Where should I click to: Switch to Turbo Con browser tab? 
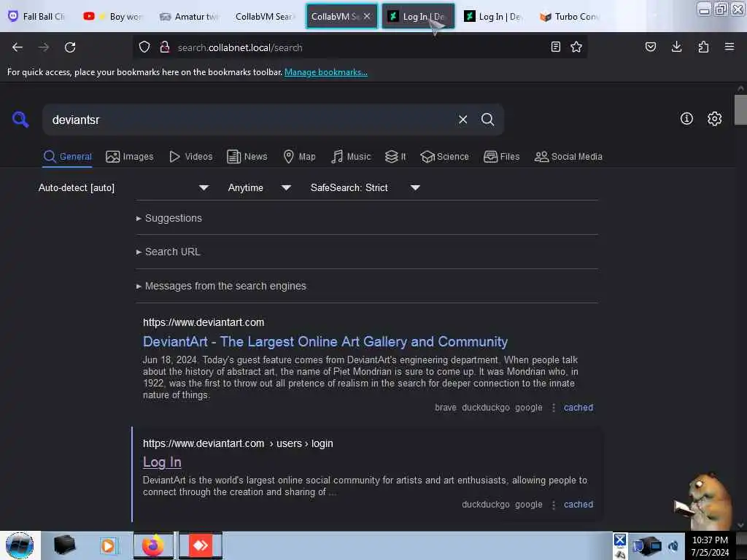569,16
